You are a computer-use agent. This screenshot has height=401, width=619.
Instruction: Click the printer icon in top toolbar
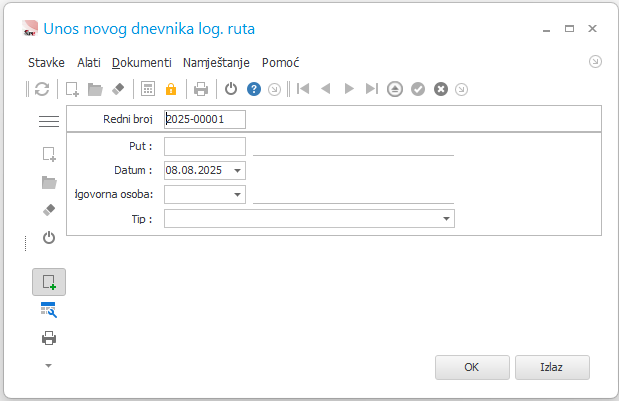pyautogui.click(x=201, y=89)
